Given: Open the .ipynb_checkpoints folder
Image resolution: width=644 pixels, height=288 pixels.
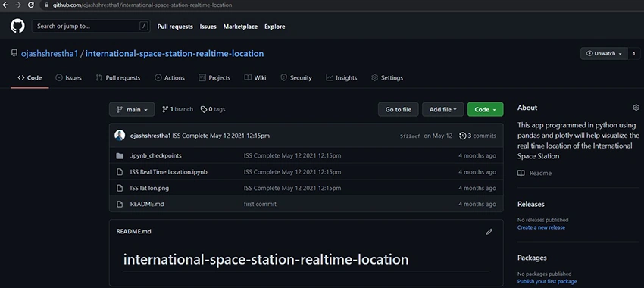Looking at the screenshot, I should [155, 155].
